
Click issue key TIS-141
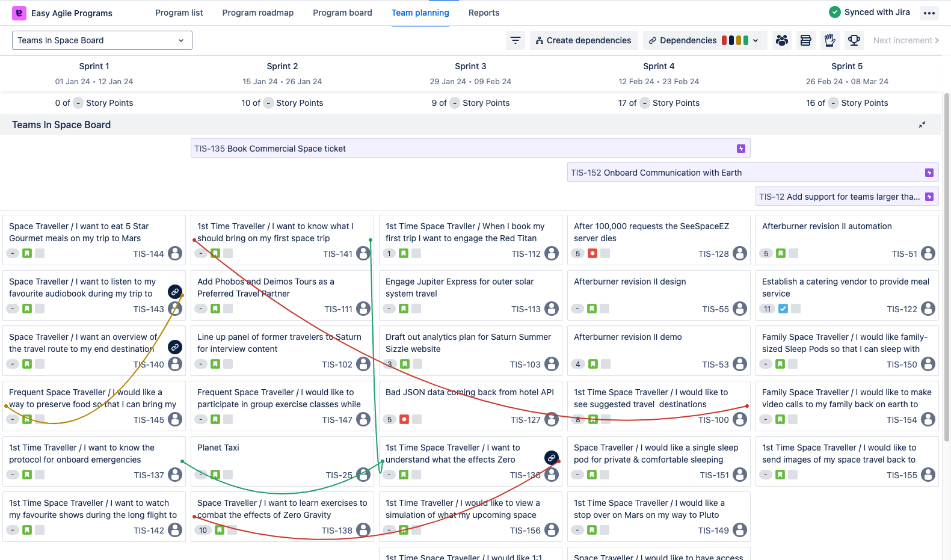click(x=337, y=254)
